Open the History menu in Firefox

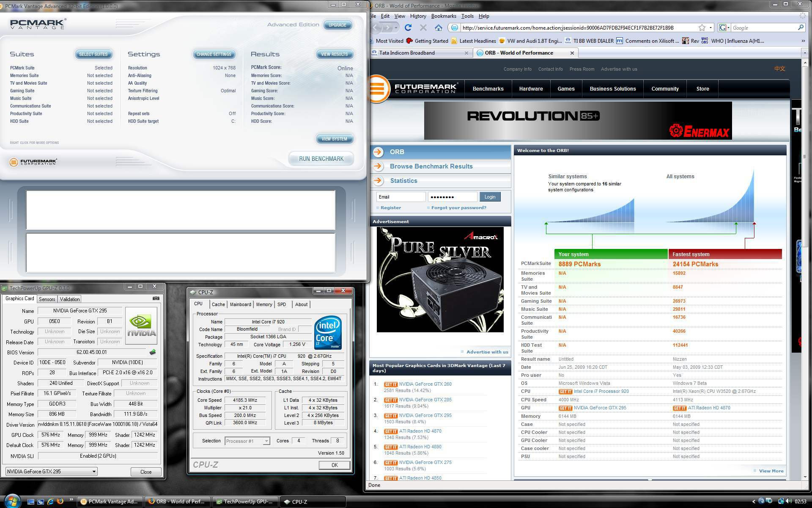tap(418, 16)
